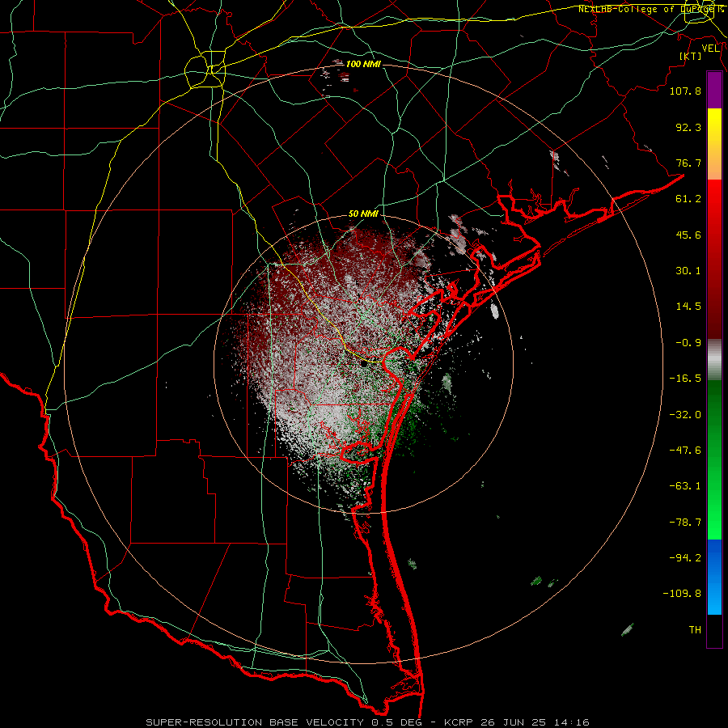This screenshot has width=728, height=728.
Task: Click the 45.6 value on the velocity scale
Action: coord(688,235)
